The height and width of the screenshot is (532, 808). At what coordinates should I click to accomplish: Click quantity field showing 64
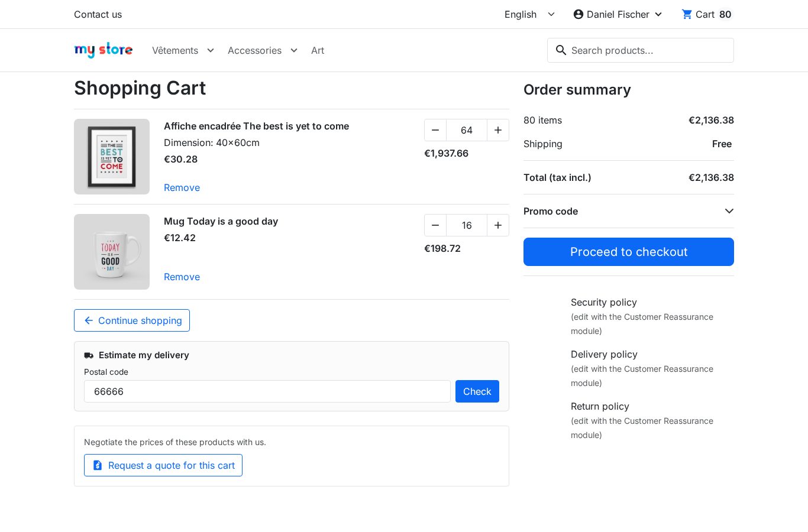coord(467,130)
